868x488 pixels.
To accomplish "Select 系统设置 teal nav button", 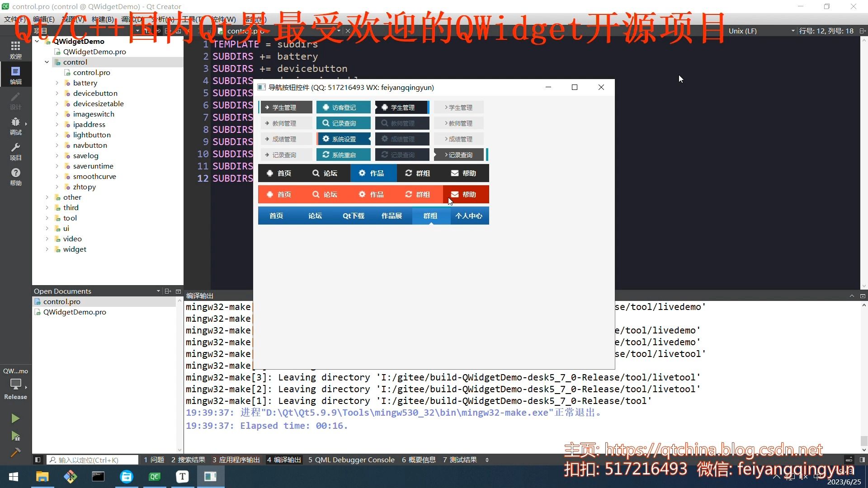I will click(x=344, y=139).
